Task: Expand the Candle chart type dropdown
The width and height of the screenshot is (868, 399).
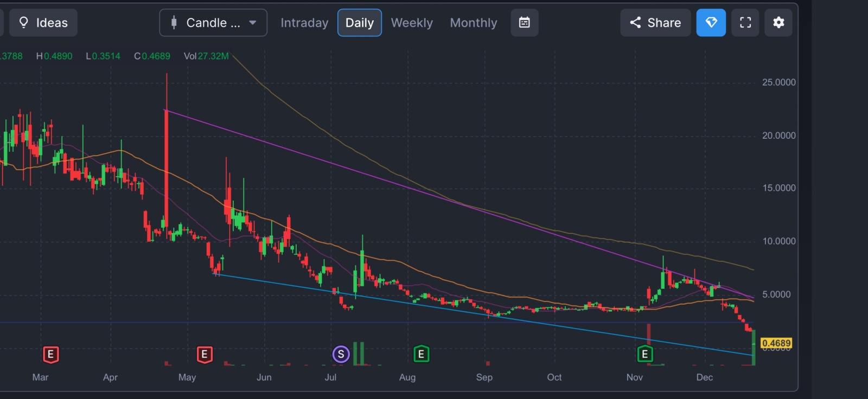Action: pyautogui.click(x=213, y=23)
